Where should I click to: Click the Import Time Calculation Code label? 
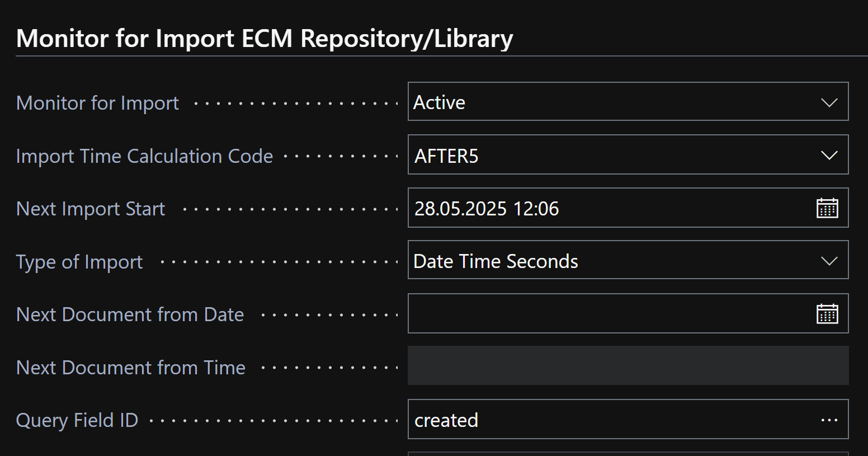(144, 156)
